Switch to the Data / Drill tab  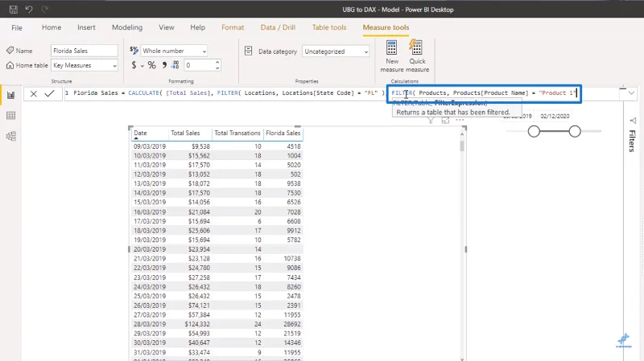[278, 27]
